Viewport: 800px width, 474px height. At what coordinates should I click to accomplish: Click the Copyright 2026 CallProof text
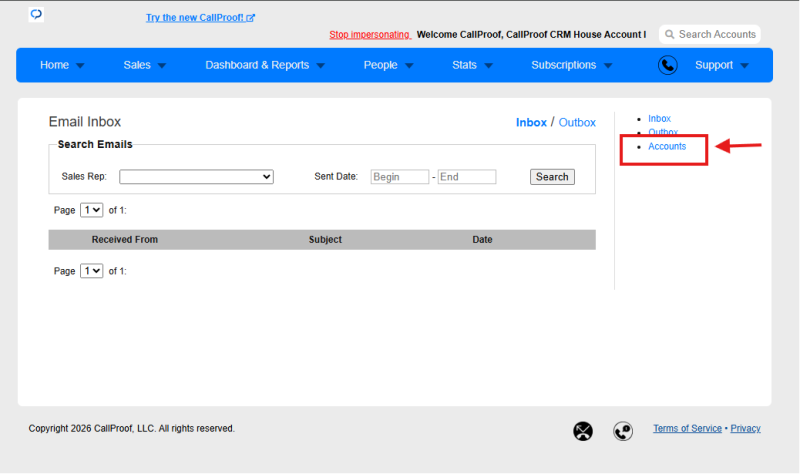coord(132,429)
